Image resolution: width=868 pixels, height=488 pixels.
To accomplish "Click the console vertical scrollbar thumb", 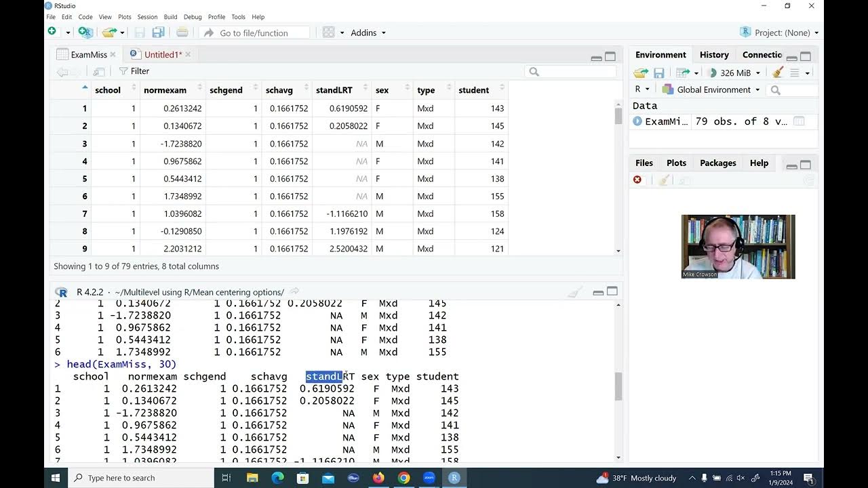I will click(618, 386).
